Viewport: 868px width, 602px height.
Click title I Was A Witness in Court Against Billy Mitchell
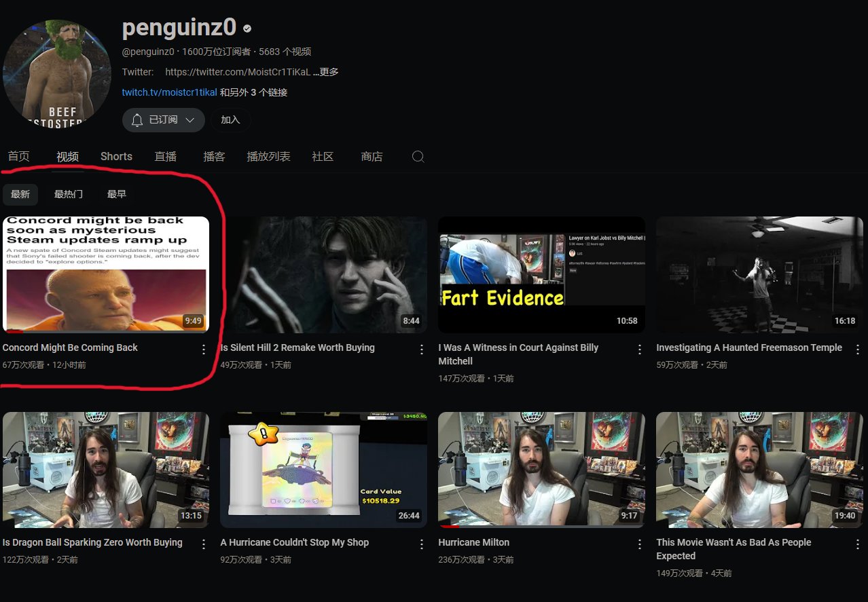tap(518, 354)
